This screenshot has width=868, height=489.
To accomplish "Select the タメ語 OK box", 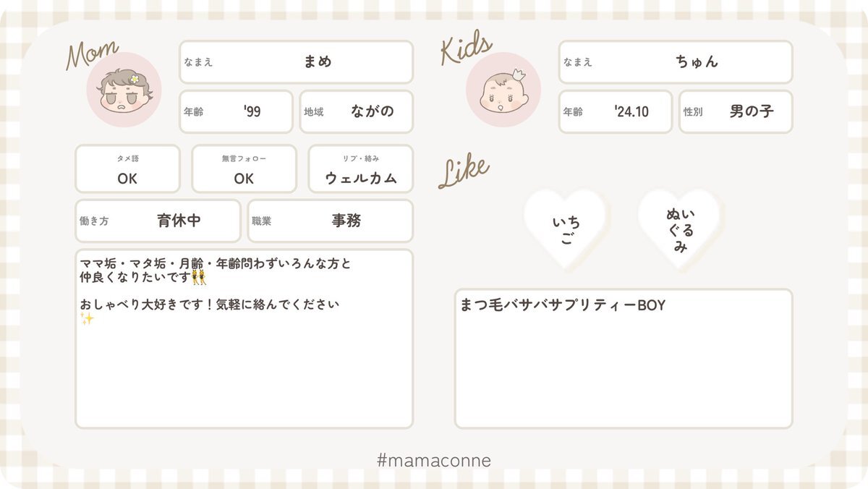I will point(127,169).
